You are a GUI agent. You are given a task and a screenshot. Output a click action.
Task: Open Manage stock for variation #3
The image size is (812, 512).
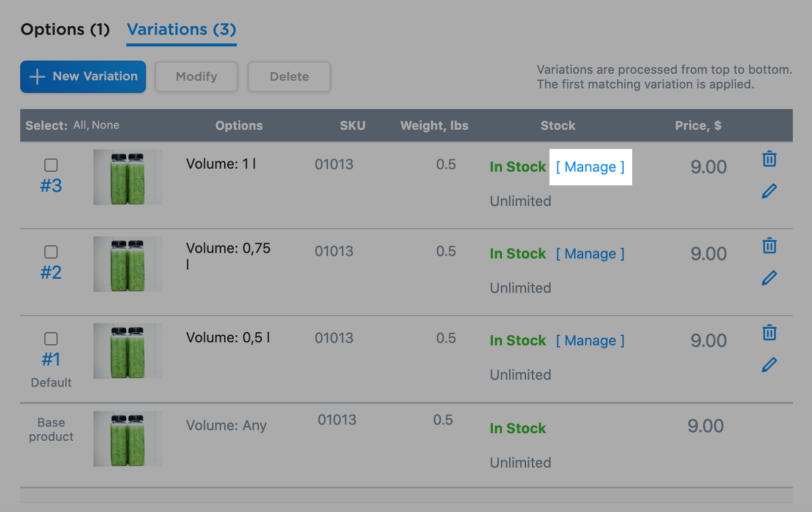click(590, 167)
